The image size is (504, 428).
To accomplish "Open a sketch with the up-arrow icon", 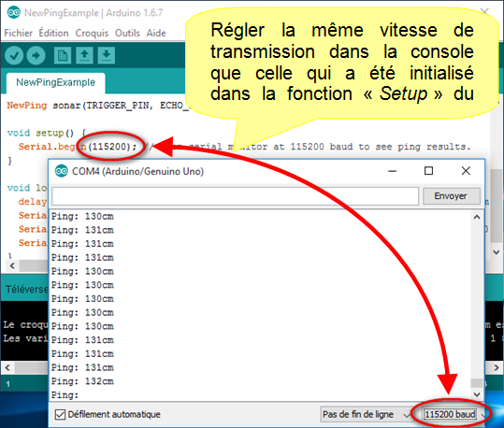I will pos(84,55).
